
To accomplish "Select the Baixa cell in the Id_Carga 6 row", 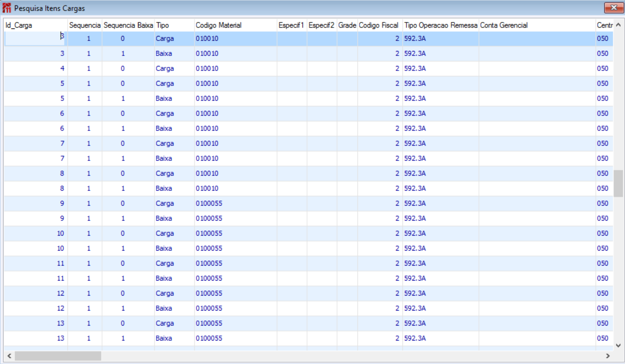I will pyautogui.click(x=174, y=128).
